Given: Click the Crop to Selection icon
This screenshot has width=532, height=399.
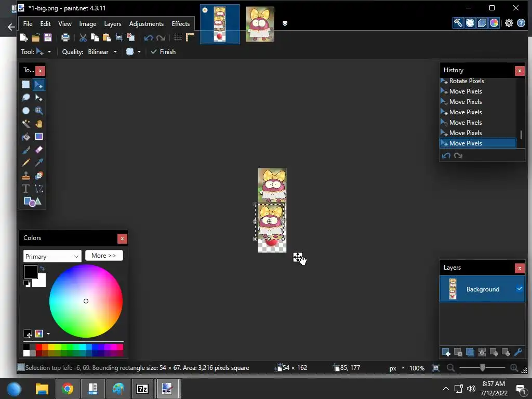Looking at the screenshot, I should (x=119, y=37).
